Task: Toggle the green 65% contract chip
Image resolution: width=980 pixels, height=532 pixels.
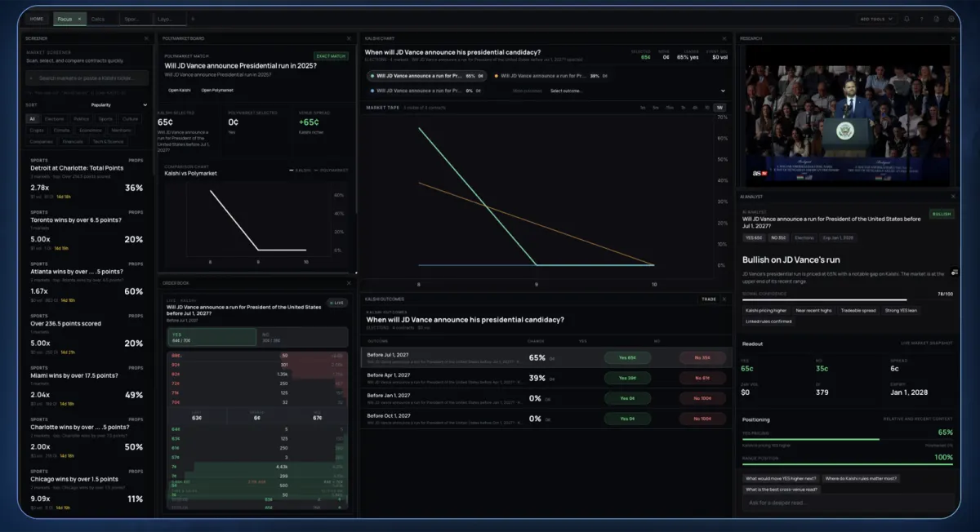Action: (427, 75)
